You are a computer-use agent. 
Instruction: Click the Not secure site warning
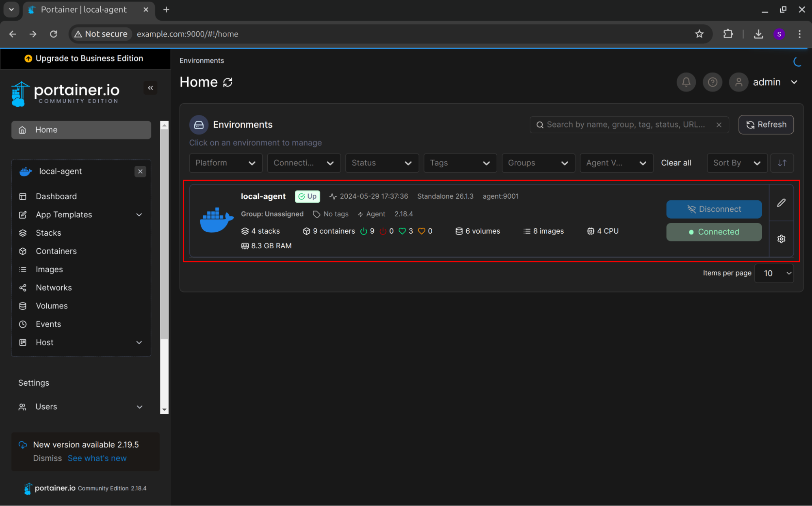[x=101, y=34]
